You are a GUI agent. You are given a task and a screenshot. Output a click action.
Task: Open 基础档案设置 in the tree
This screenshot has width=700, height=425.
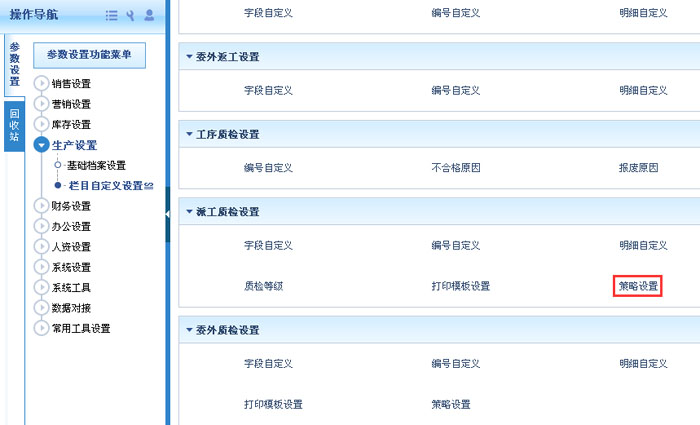point(96,165)
